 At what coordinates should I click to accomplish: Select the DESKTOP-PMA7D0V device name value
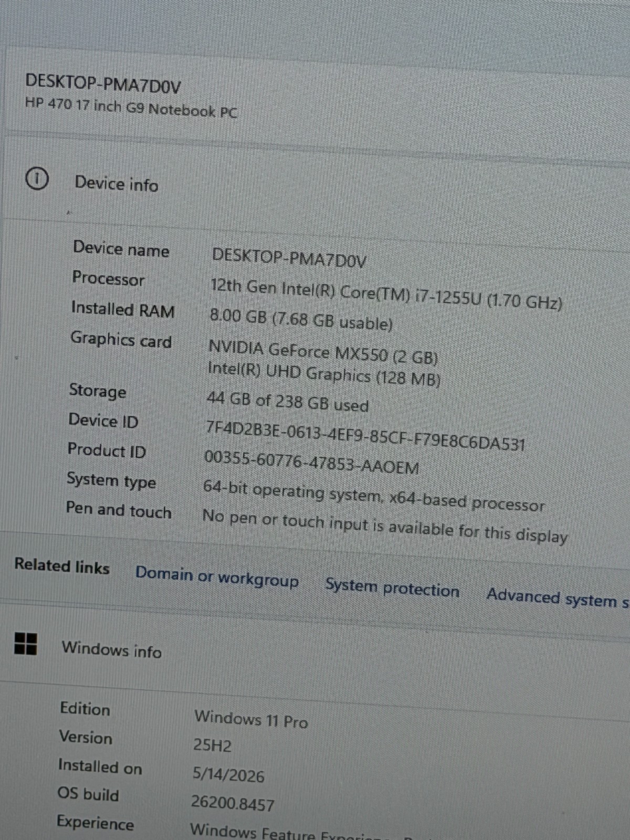tap(289, 258)
